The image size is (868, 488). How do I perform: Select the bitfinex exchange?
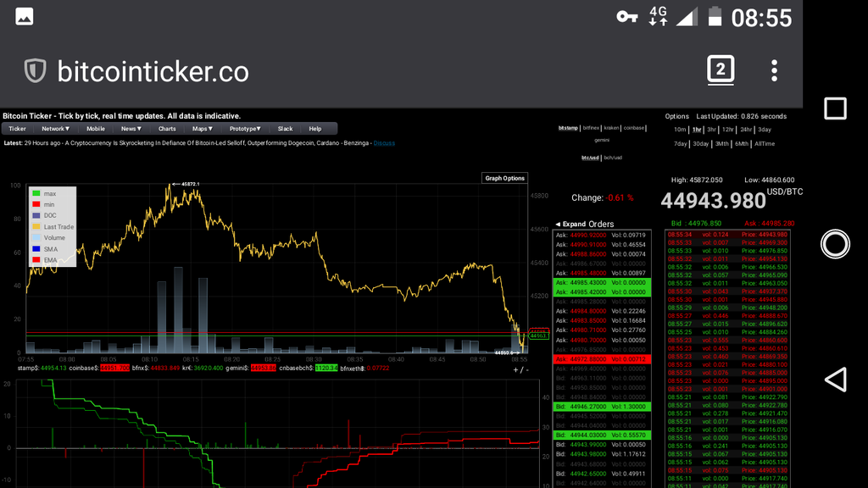591,128
